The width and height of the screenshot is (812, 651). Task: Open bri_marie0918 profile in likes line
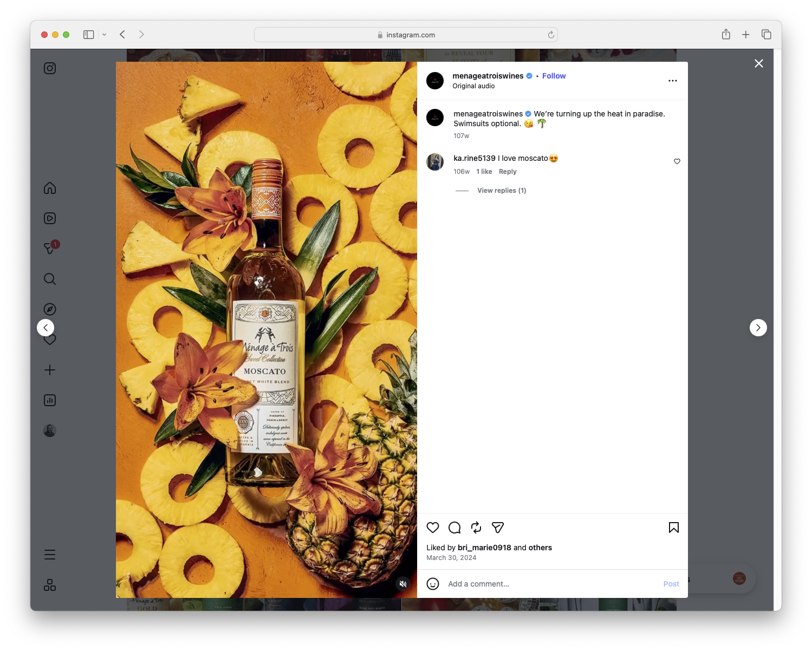click(484, 548)
